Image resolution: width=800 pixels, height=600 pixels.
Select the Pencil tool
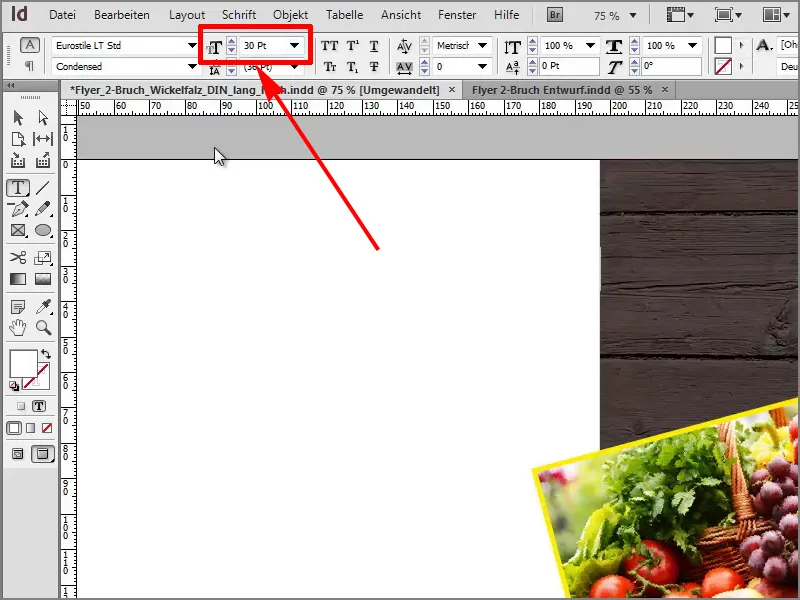click(x=43, y=209)
